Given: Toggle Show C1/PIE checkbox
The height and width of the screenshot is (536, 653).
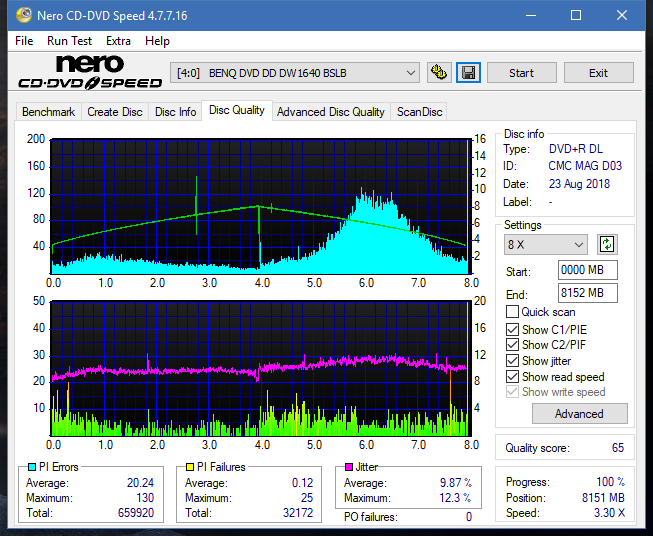Looking at the screenshot, I should pos(512,330).
